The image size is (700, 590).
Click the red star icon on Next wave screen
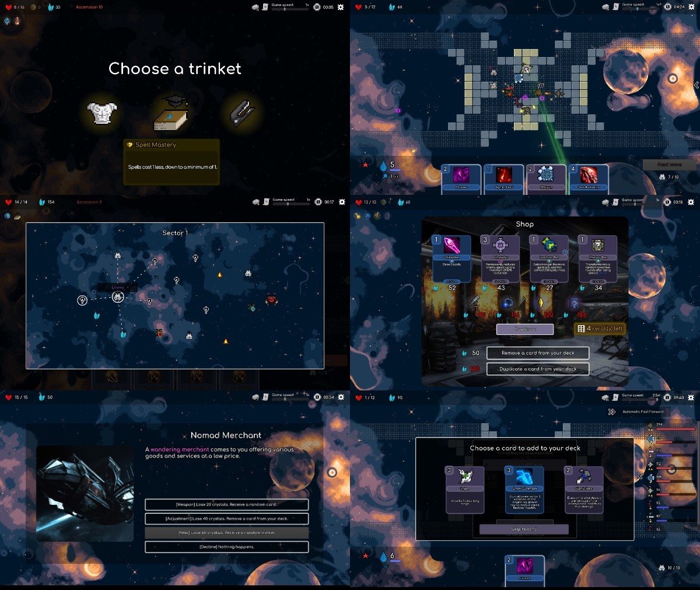coord(366,165)
